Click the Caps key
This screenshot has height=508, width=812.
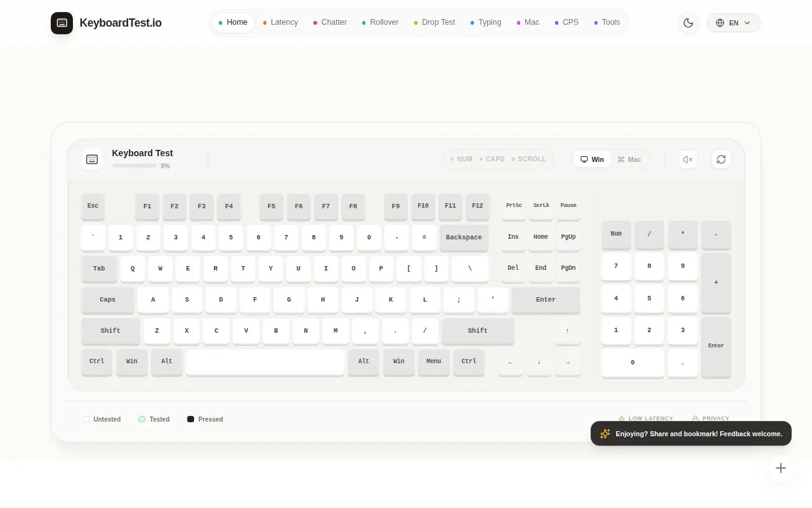[x=108, y=300]
